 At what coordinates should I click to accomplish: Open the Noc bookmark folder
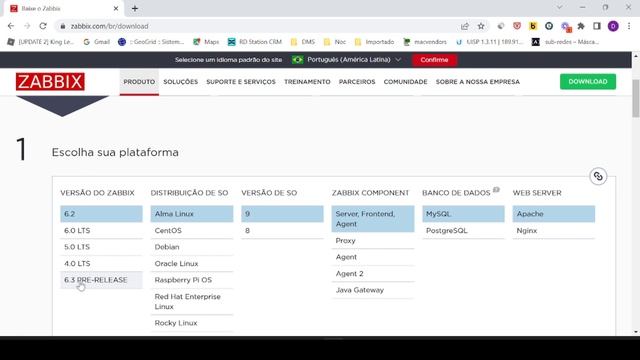335,42
